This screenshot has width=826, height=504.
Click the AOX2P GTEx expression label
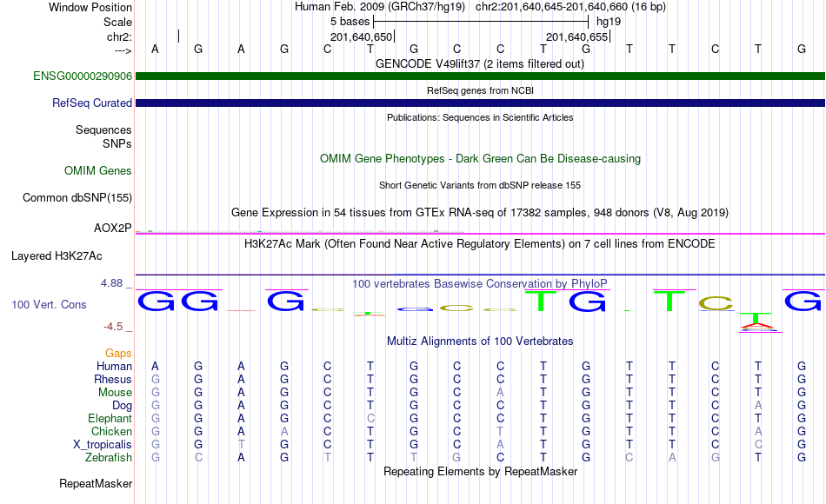coord(113,228)
